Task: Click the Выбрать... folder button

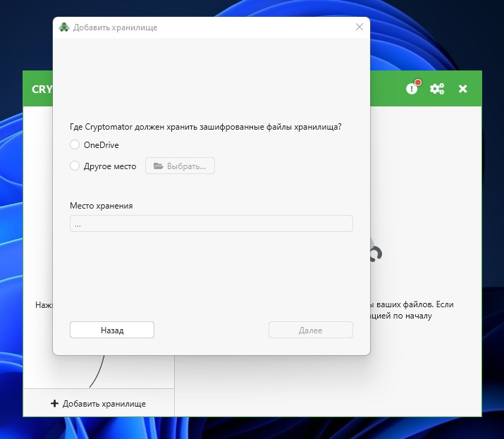Action: point(180,166)
